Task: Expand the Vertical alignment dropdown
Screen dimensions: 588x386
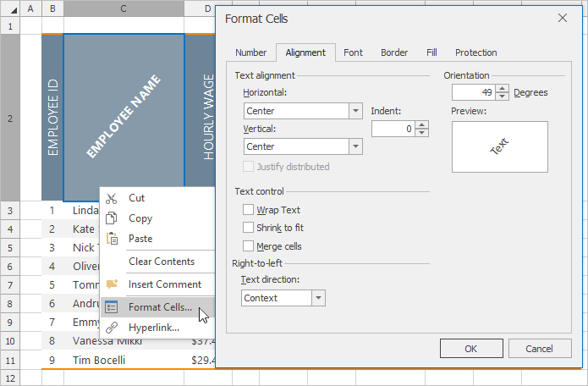Action: (x=354, y=146)
